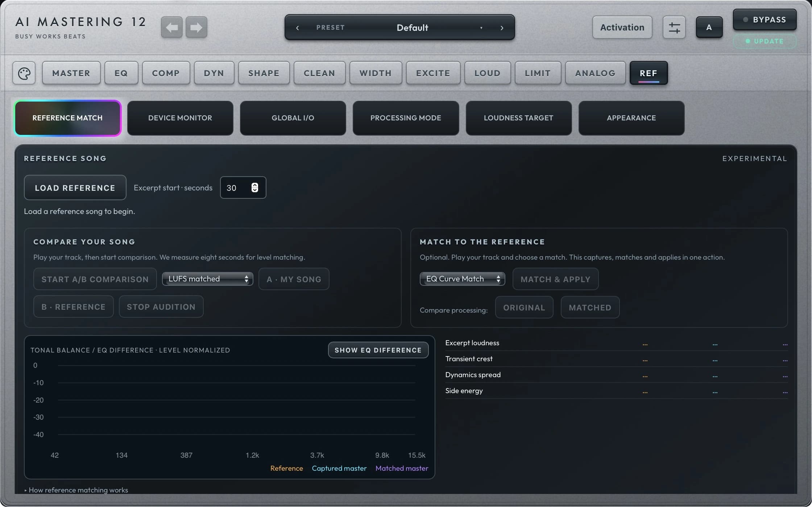The image size is (812, 507).
Task: Switch to the COMP tab
Action: 166,73
